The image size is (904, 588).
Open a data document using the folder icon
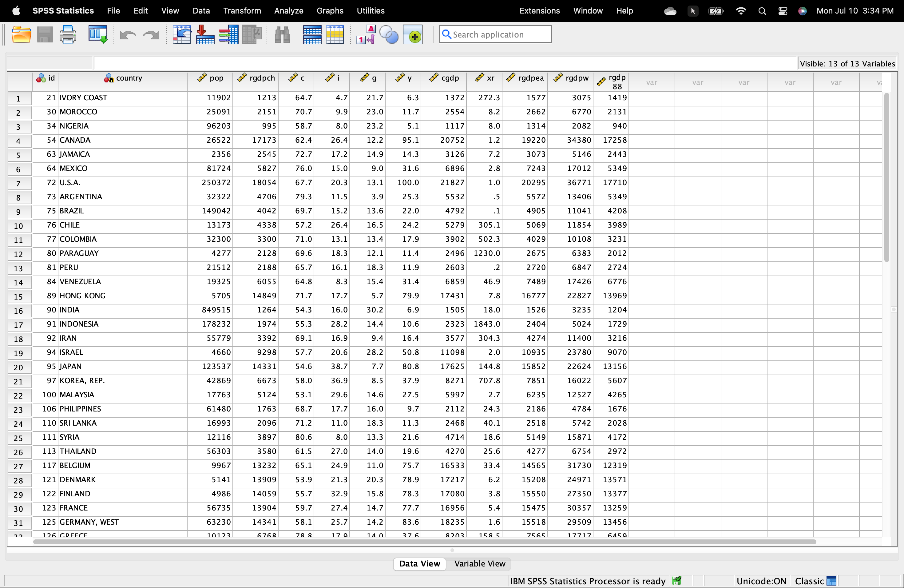tap(21, 34)
